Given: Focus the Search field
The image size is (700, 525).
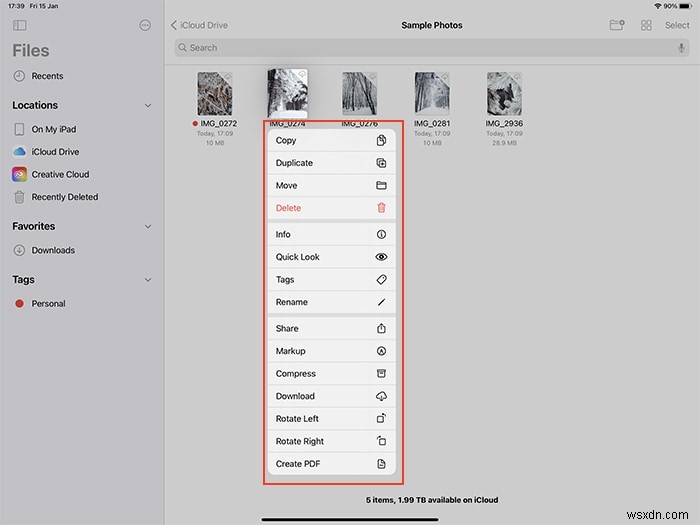Looking at the screenshot, I should pos(432,48).
